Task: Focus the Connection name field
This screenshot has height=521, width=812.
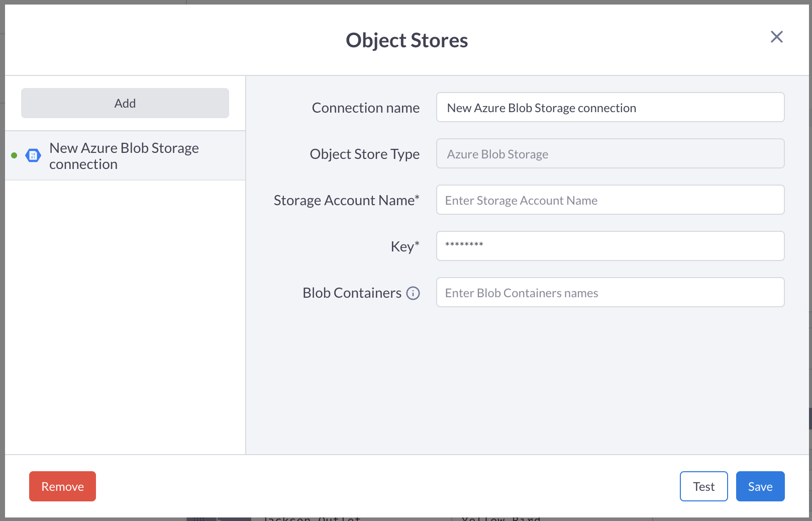Action: [610, 107]
